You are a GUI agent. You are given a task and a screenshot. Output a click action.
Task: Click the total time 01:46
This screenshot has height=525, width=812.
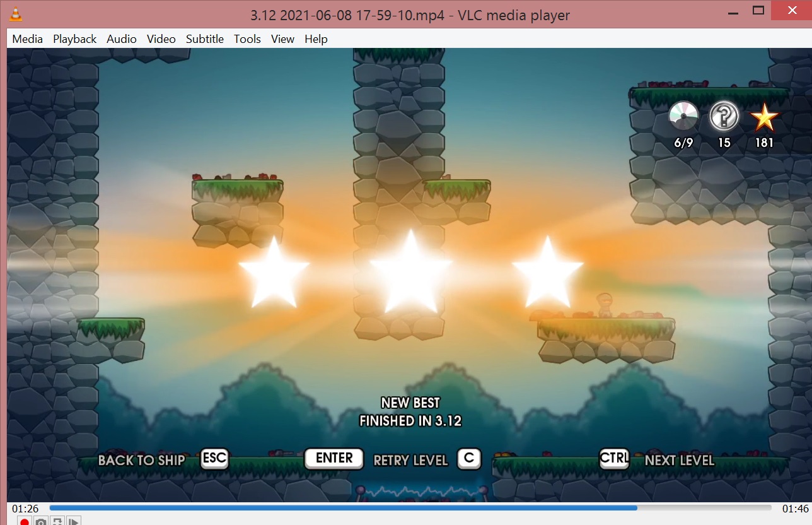click(x=795, y=509)
